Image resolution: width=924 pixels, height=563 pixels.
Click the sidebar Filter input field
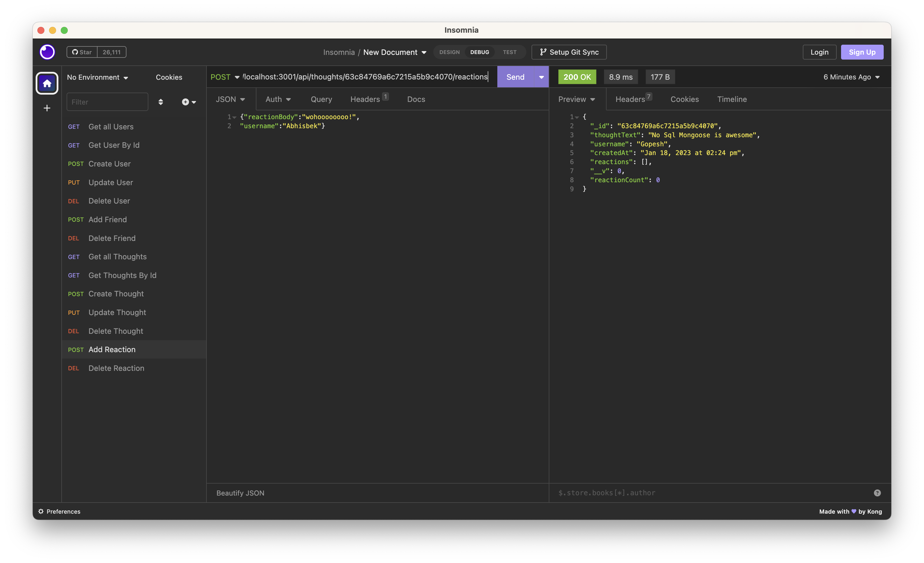(107, 102)
